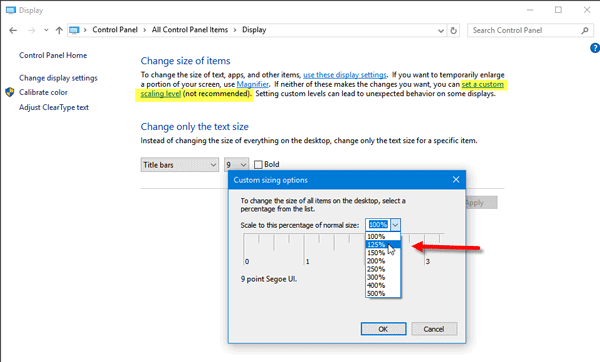Open the font size 9 dropdown
Screen dimensions: 600x362
236,165
